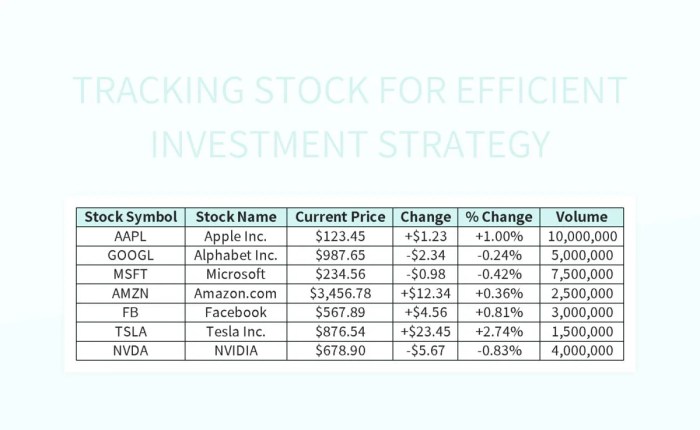Select the AAPL symbol cell
Viewport: 700px width, 430px height.
click(131, 236)
